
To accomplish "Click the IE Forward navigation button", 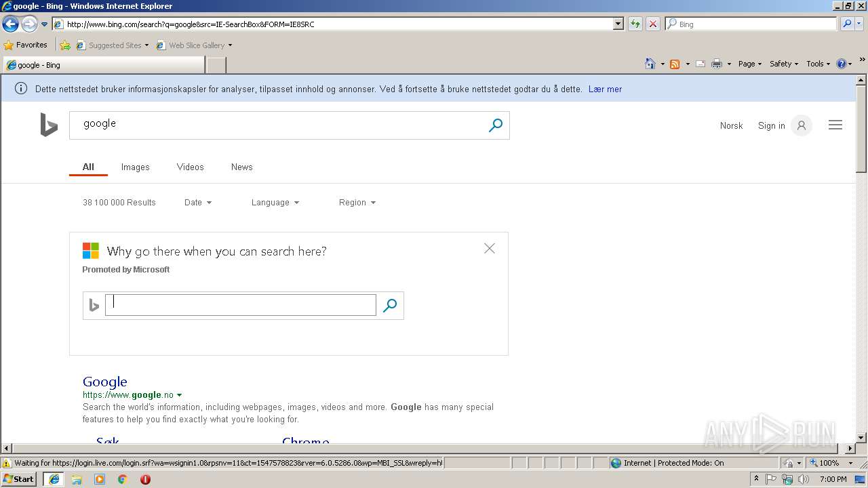I will tap(29, 24).
